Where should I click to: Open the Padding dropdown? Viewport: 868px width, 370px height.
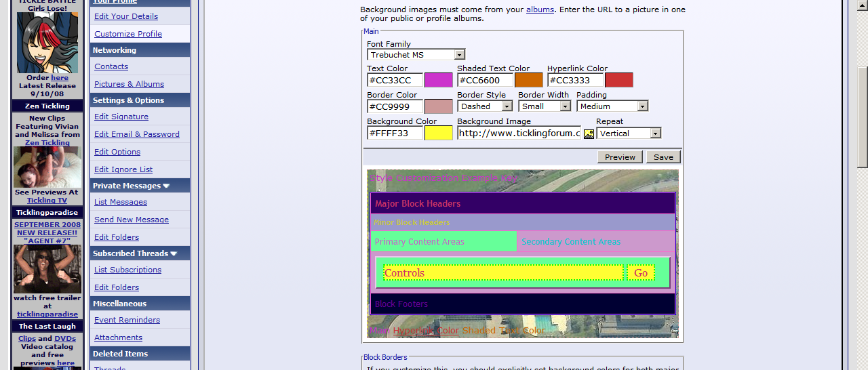click(642, 106)
